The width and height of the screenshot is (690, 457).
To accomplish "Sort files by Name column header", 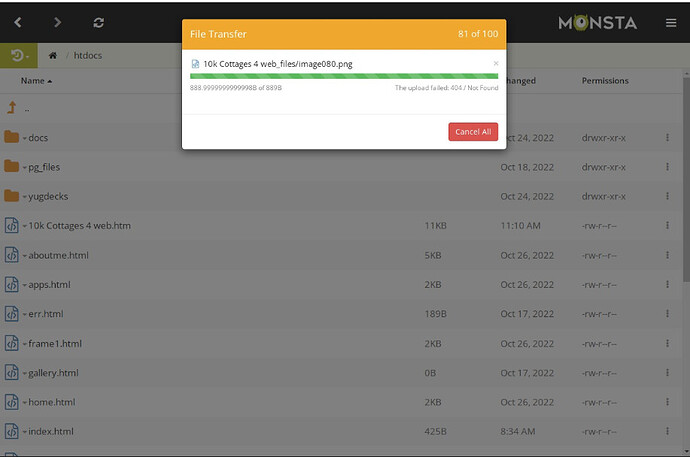I will (x=33, y=81).
